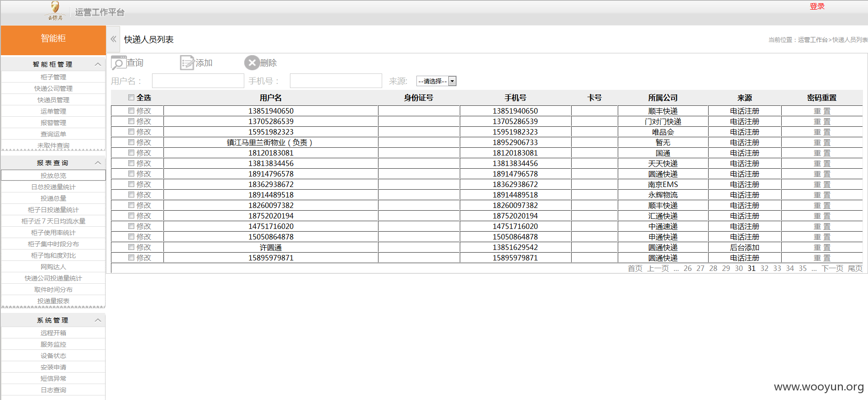Click 重置 password for 15895979871
The height and width of the screenshot is (400, 868).
822,258
